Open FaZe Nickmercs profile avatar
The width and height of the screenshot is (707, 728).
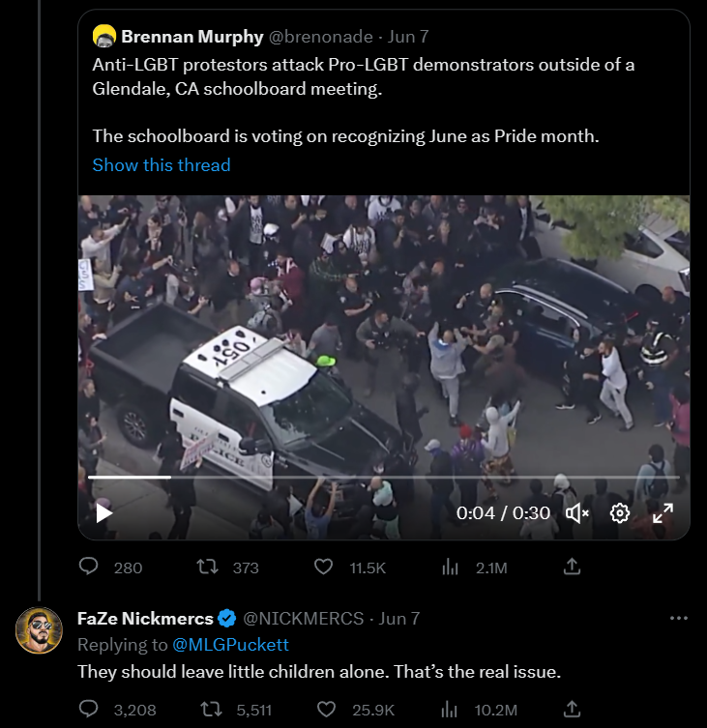tap(40, 632)
